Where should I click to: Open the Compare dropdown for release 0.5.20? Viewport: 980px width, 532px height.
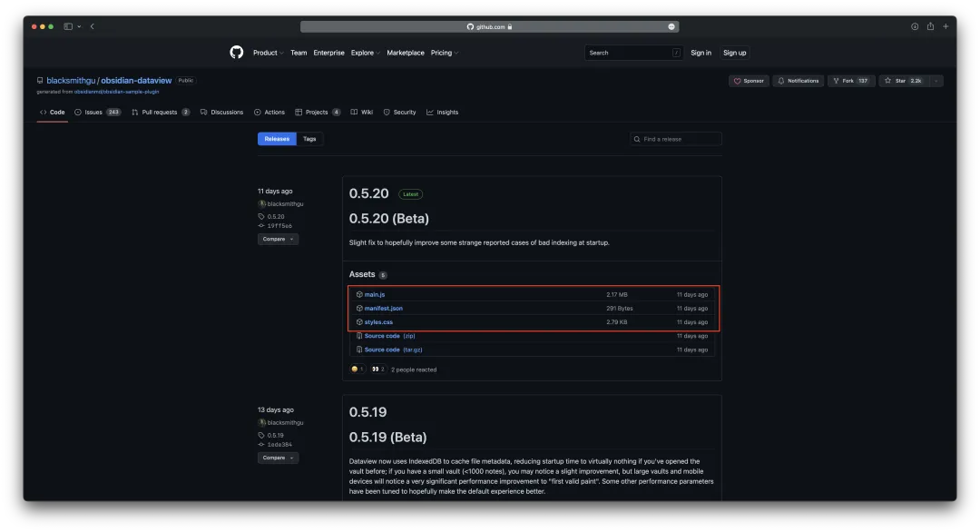(279, 239)
